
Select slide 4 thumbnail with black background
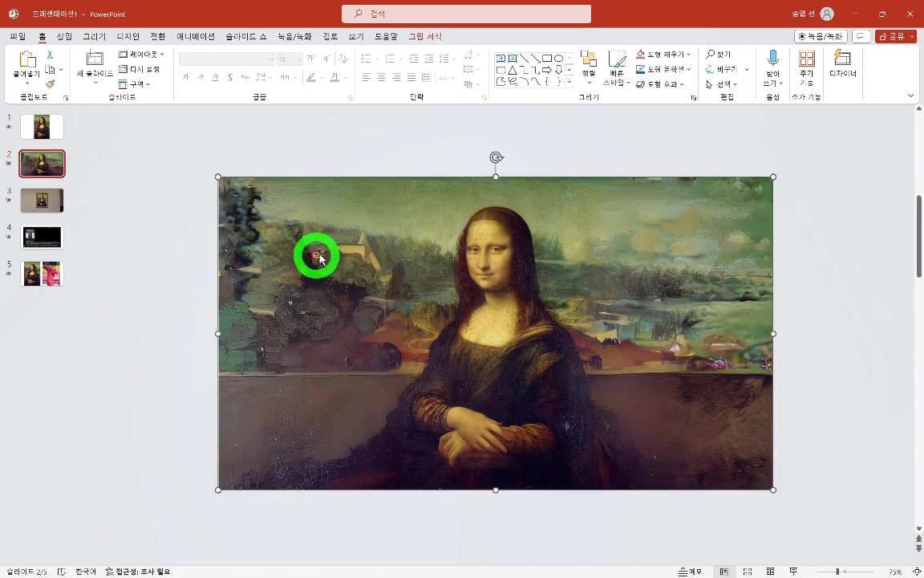coord(42,237)
